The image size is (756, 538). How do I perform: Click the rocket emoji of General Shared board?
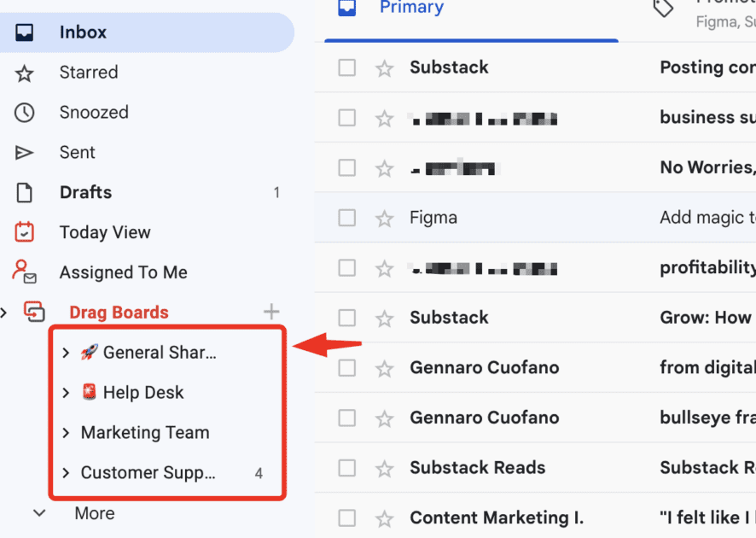[x=90, y=352]
